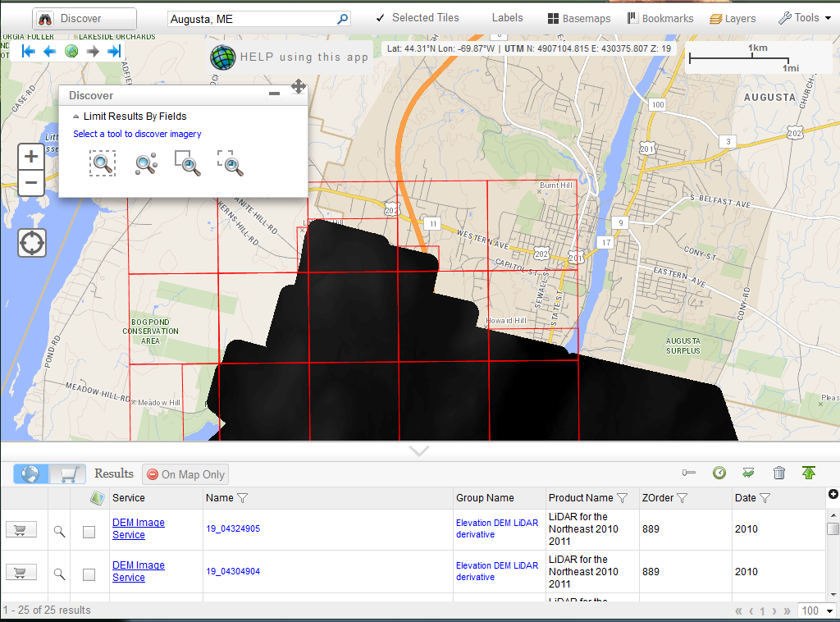Click the results table scrollbar thumb
Screen dimensions: 840x622
(833, 528)
